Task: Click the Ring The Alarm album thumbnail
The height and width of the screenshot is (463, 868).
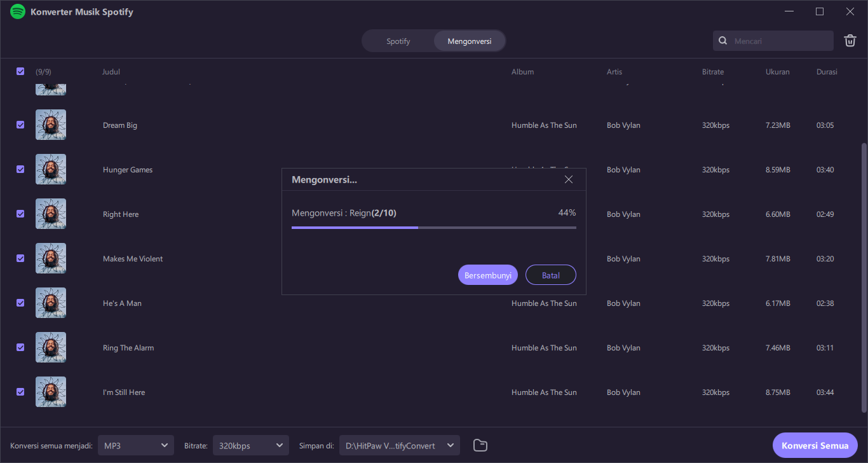Action: click(x=51, y=347)
